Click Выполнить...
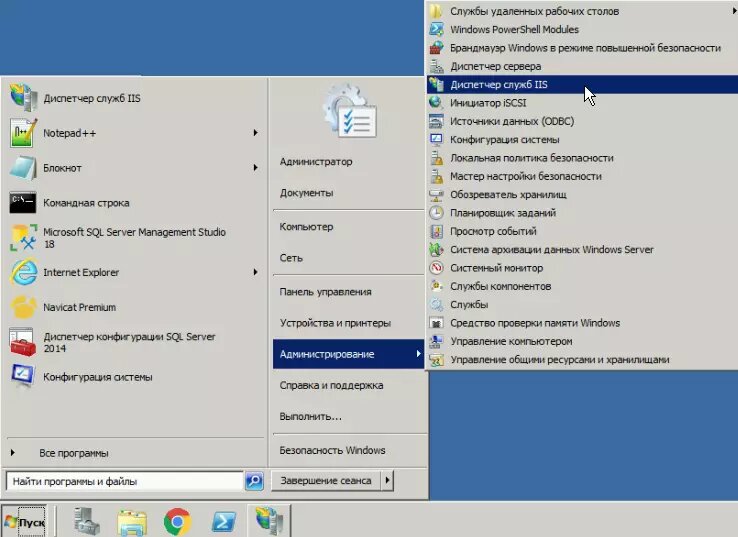Image resolution: width=738 pixels, height=537 pixels. pos(311,416)
